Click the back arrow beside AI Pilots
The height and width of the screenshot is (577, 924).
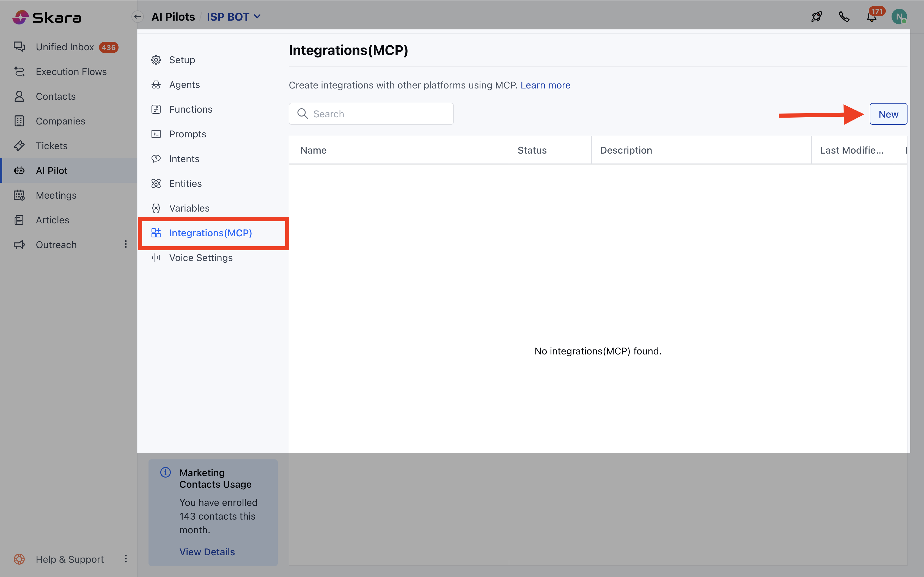[x=137, y=17]
